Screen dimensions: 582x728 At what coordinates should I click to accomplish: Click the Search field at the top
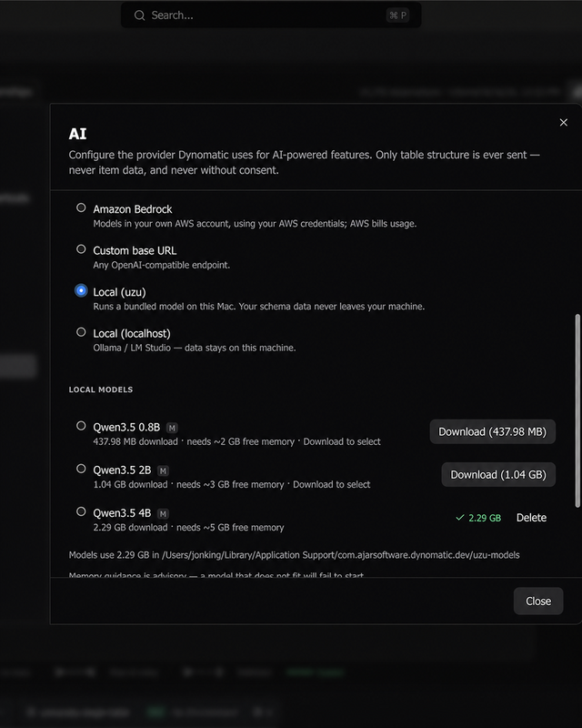271,15
